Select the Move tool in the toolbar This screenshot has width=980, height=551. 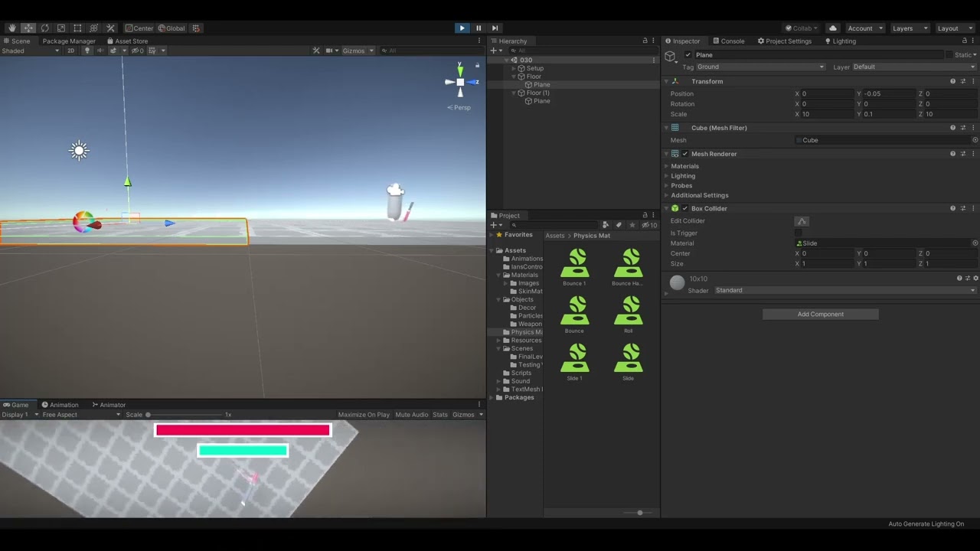click(x=28, y=28)
